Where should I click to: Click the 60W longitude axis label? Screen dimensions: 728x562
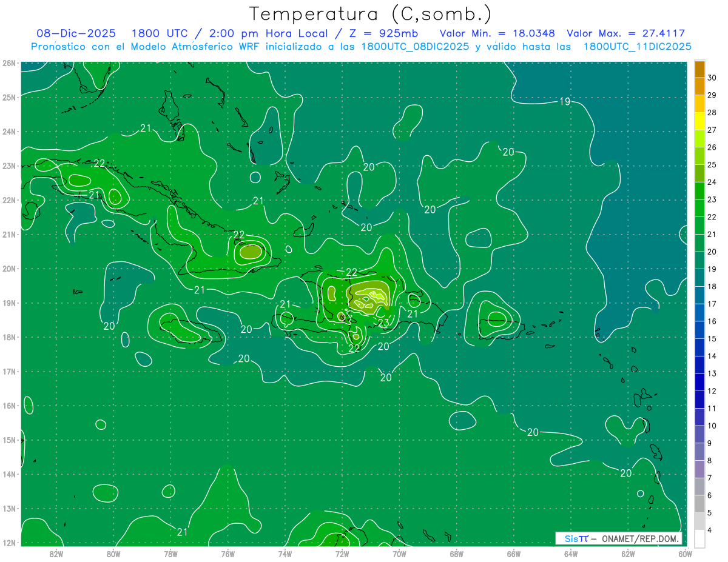point(685,553)
